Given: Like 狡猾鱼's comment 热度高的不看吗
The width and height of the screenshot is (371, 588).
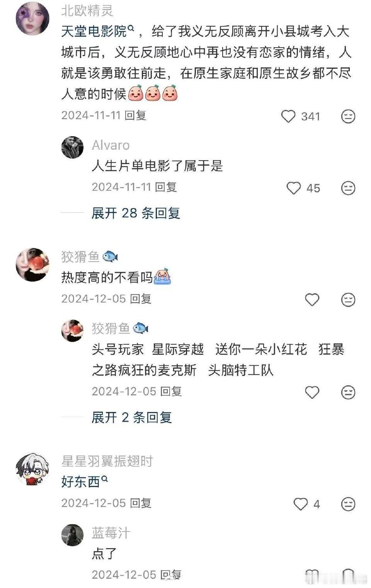Looking at the screenshot, I should pyautogui.click(x=312, y=299).
